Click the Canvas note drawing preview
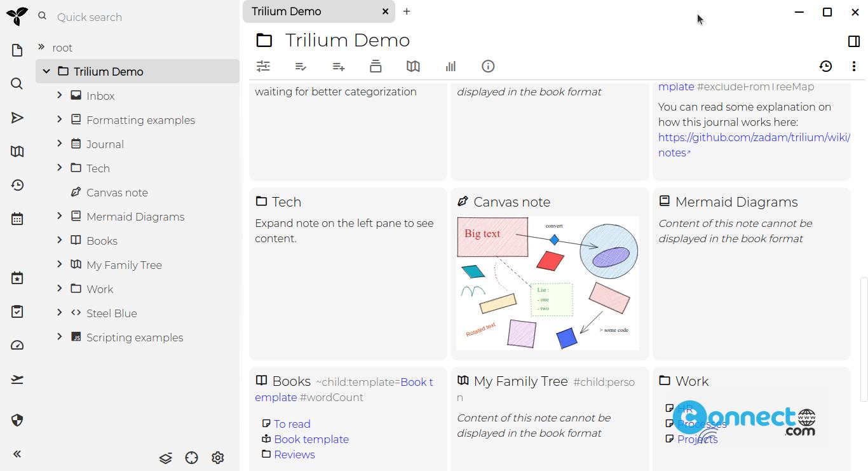This screenshot has width=868, height=471. tap(548, 283)
